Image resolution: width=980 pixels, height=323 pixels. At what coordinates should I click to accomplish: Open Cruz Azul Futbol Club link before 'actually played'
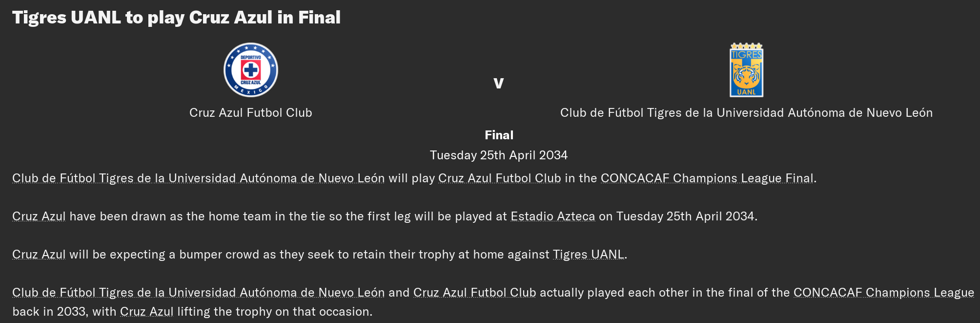pos(475,293)
